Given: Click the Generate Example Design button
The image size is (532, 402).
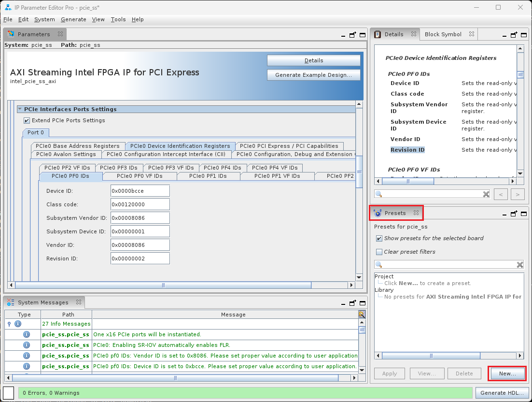Looking at the screenshot, I should 313,75.
